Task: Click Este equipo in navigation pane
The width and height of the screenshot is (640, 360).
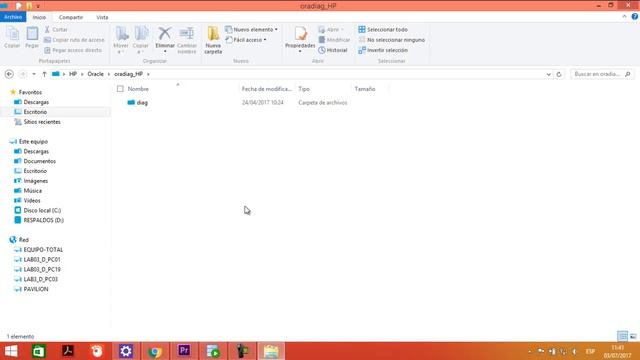Action: pyautogui.click(x=33, y=141)
